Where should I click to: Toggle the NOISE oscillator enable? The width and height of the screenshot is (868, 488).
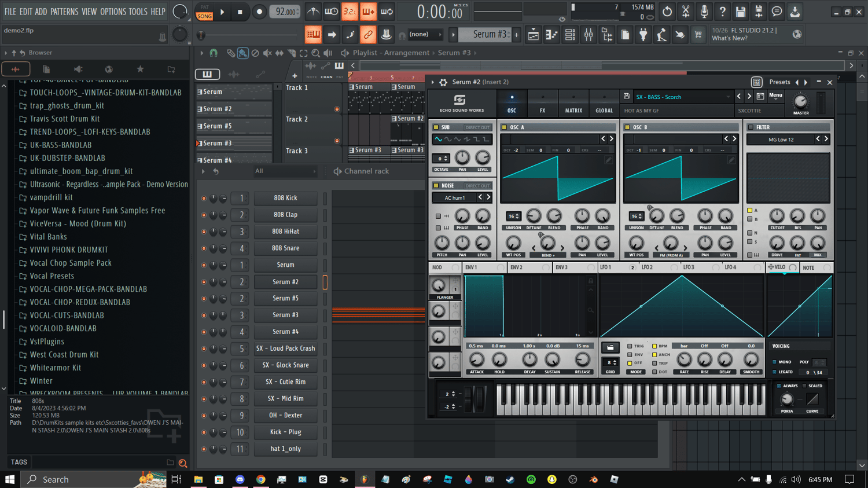coord(436,186)
